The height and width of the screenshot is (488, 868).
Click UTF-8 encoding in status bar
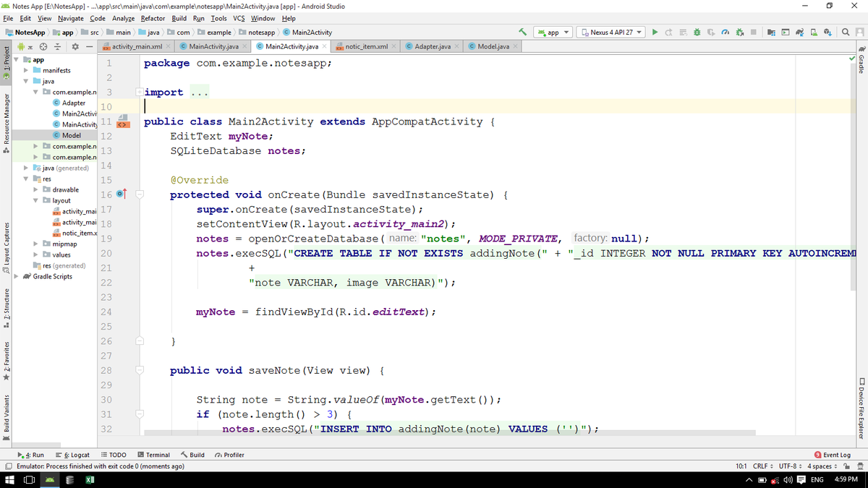pos(790,466)
